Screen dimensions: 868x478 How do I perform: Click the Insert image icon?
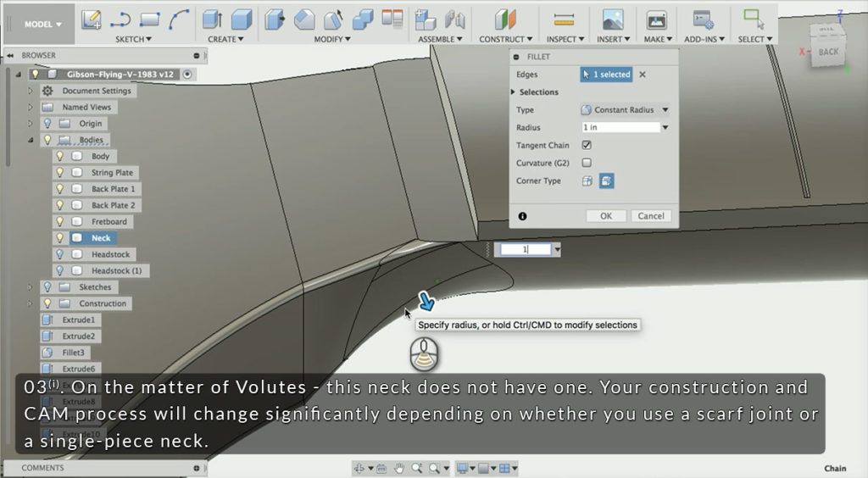click(x=612, y=19)
